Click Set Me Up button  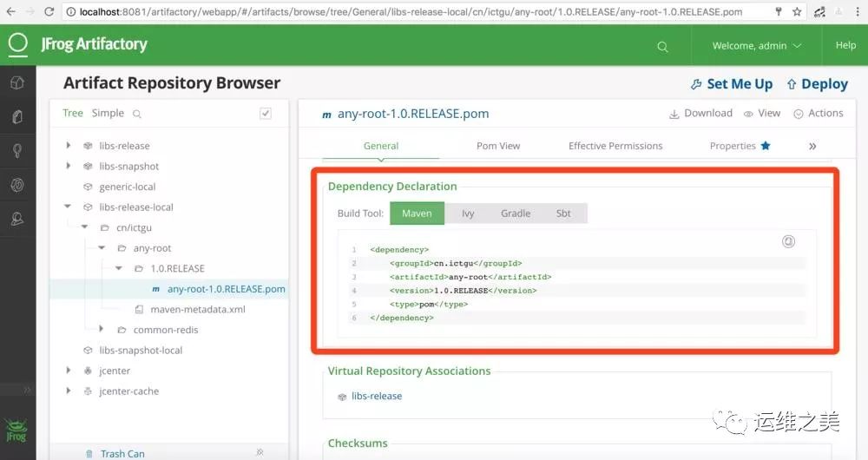[731, 83]
